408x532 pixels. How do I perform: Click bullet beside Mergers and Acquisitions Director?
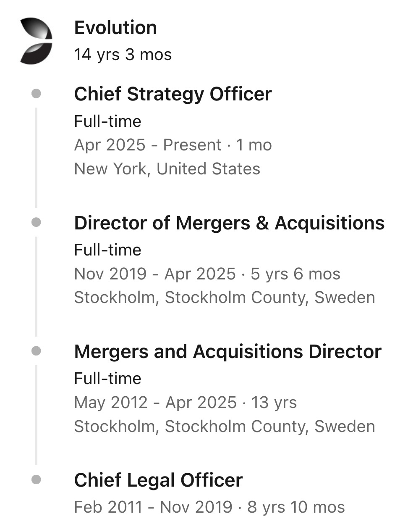tap(36, 350)
